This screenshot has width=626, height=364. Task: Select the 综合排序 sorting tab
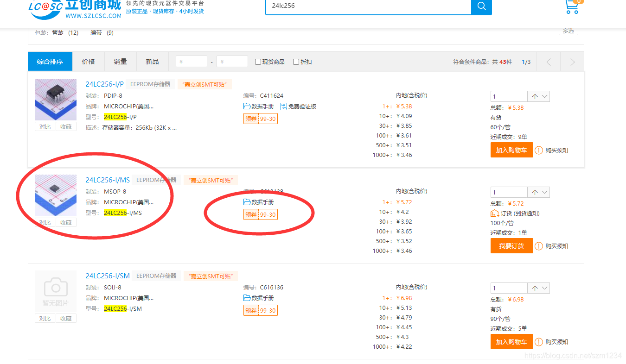[x=50, y=62]
